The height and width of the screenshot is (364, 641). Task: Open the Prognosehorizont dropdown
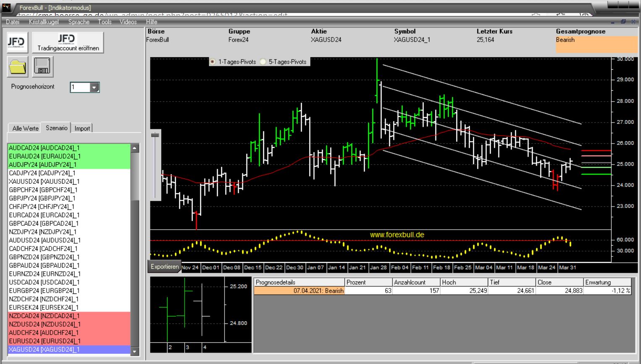(94, 87)
